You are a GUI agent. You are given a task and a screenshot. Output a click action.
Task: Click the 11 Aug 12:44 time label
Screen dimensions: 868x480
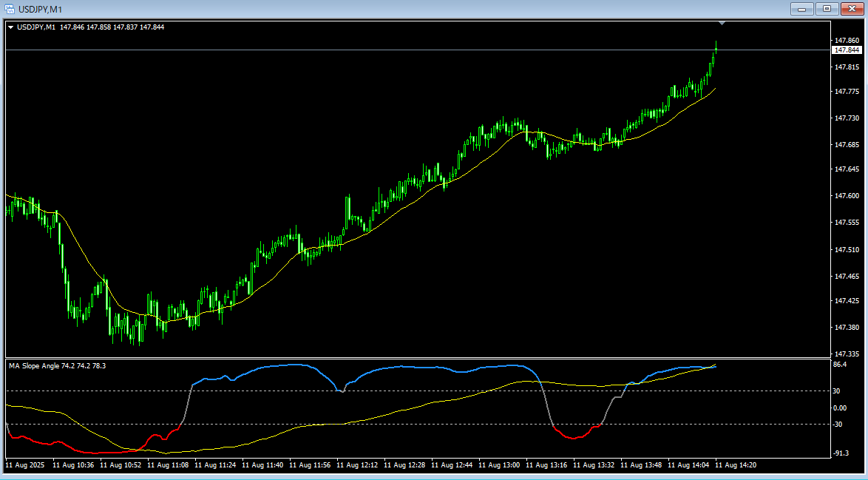[452, 466]
